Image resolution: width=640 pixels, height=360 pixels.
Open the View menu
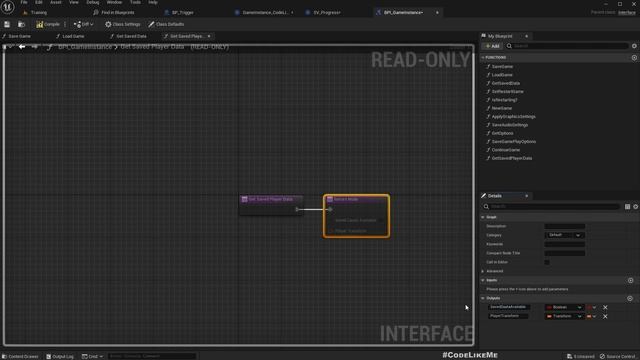(x=73, y=2)
